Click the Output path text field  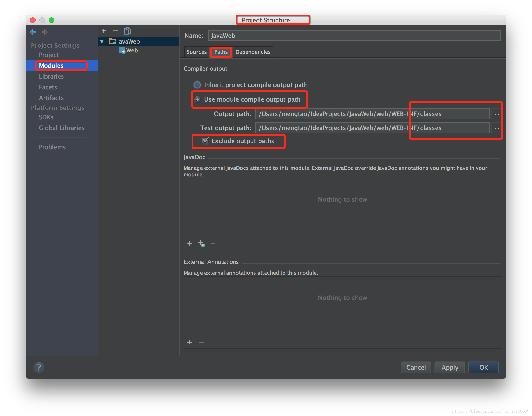[372, 114]
